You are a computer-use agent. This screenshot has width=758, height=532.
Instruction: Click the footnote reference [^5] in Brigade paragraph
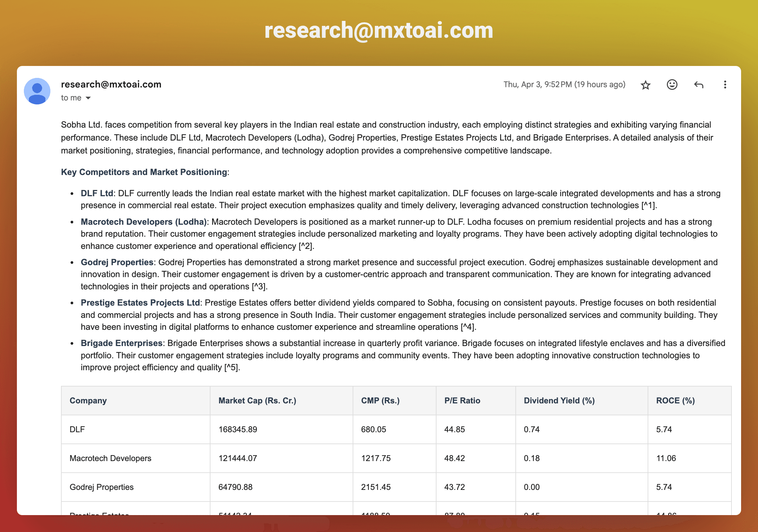(x=231, y=368)
